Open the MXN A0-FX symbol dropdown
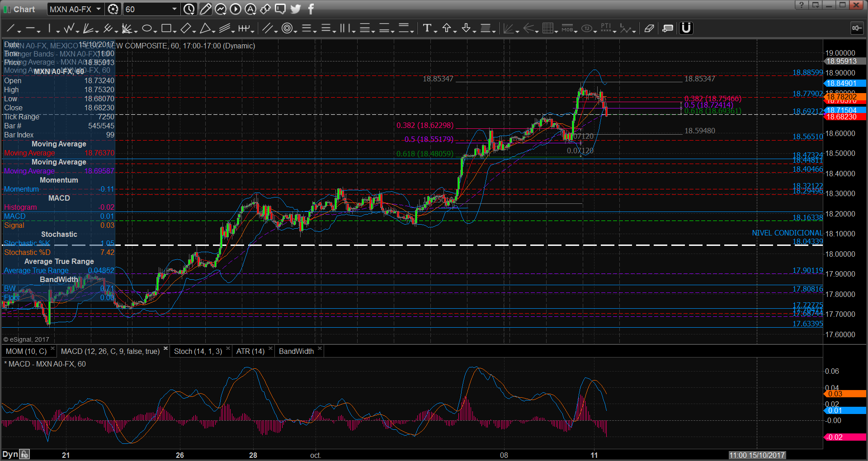The image size is (868, 461). click(98, 9)
